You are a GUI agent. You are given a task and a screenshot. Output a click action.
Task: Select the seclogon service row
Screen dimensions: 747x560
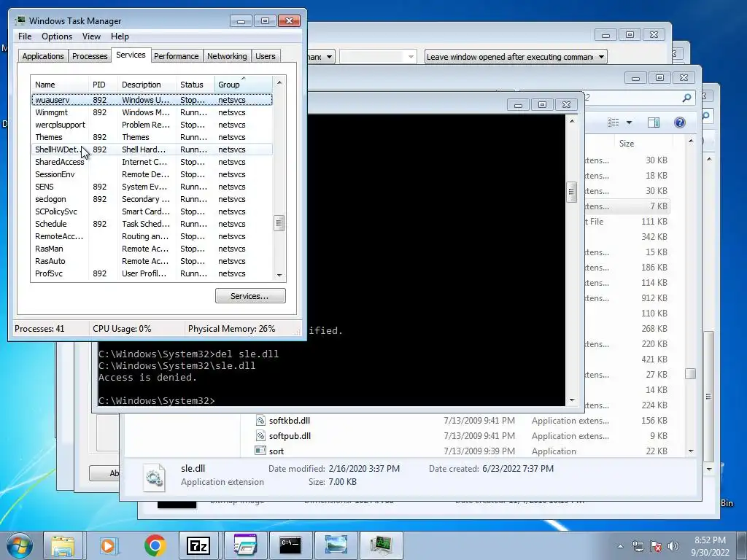coord(152,199)
